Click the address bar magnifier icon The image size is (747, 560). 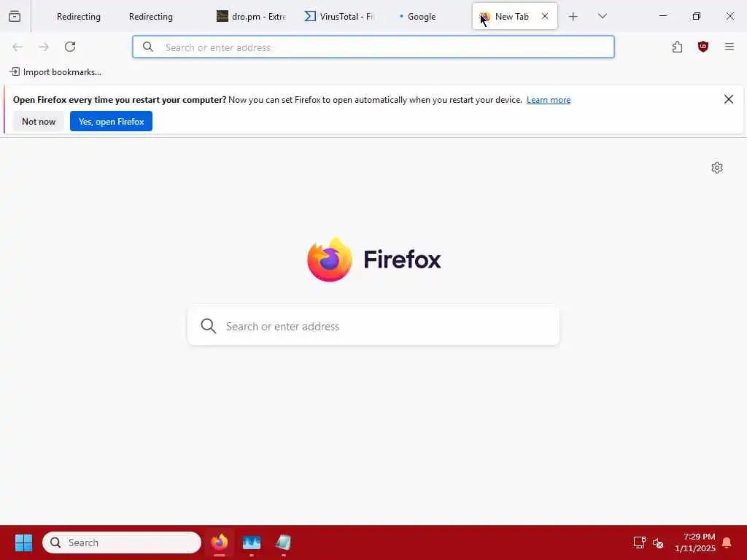pyautogui.click(x=148, y=47)
